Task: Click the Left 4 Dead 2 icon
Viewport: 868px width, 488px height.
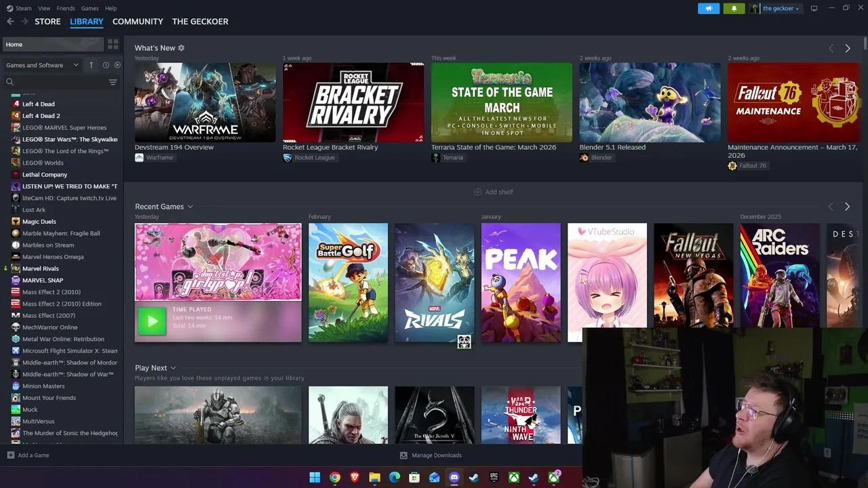Action: pos(16,116)
